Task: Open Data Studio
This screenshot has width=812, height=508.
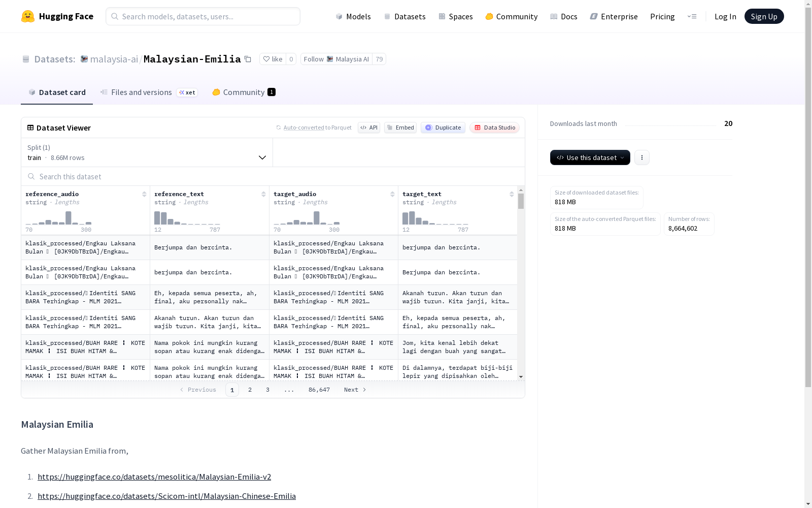Action: point(494,128)
